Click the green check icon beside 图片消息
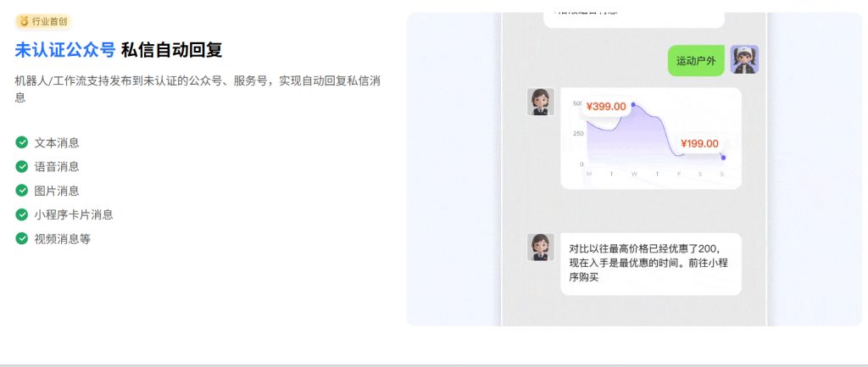The height and width of the screenshot is (367, 868). (x=21, y=191)
